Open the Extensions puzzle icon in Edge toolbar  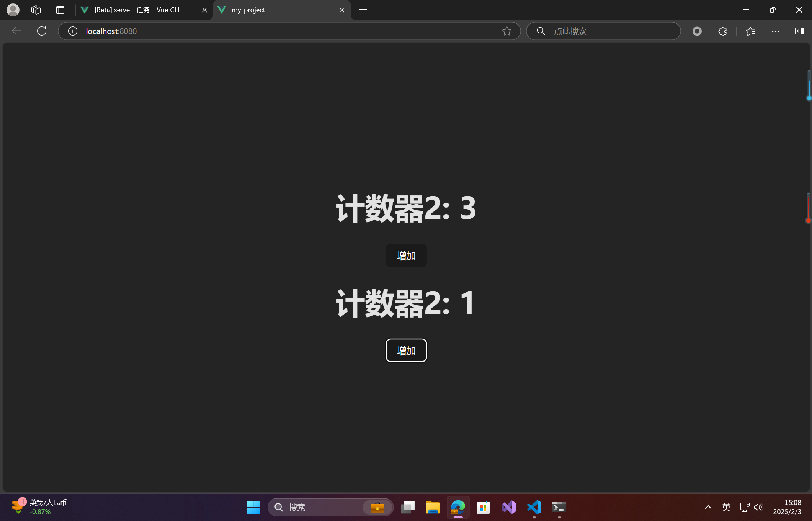click(722, 31)
